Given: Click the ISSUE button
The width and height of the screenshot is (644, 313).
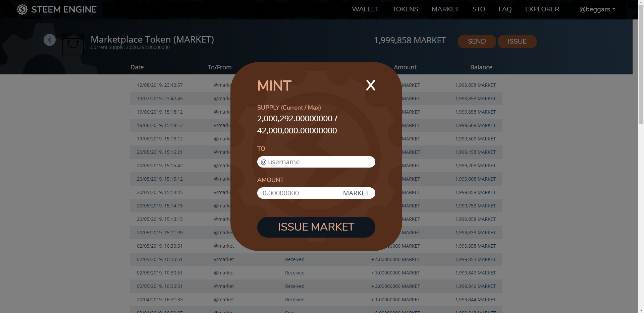Looking at the screenshot, I should (517, 41).
